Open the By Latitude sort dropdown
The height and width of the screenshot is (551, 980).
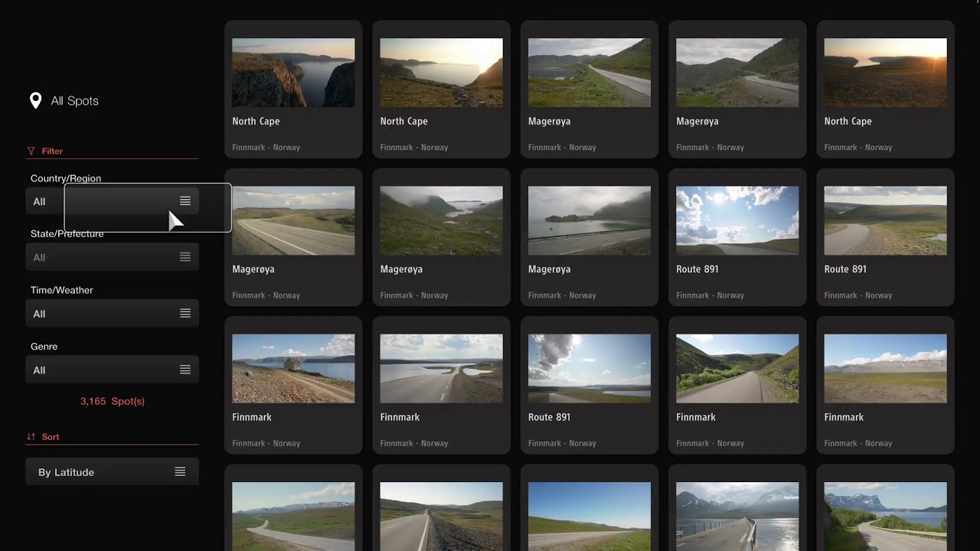pyautogui.click(x=112, y=471)
